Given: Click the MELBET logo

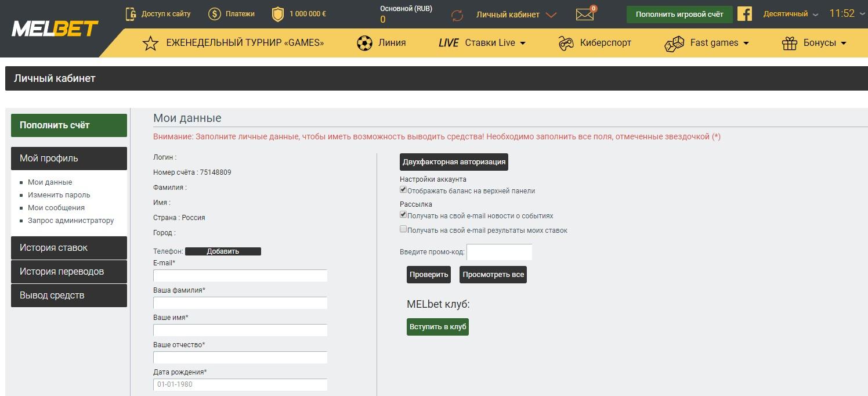Looking at the screenshot, I should [55, 28].
